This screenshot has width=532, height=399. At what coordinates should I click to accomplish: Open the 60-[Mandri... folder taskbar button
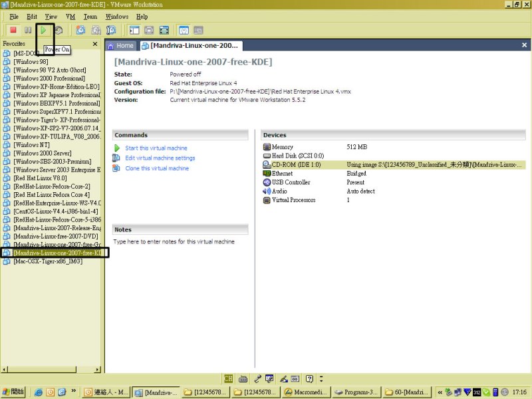[406, 392]
